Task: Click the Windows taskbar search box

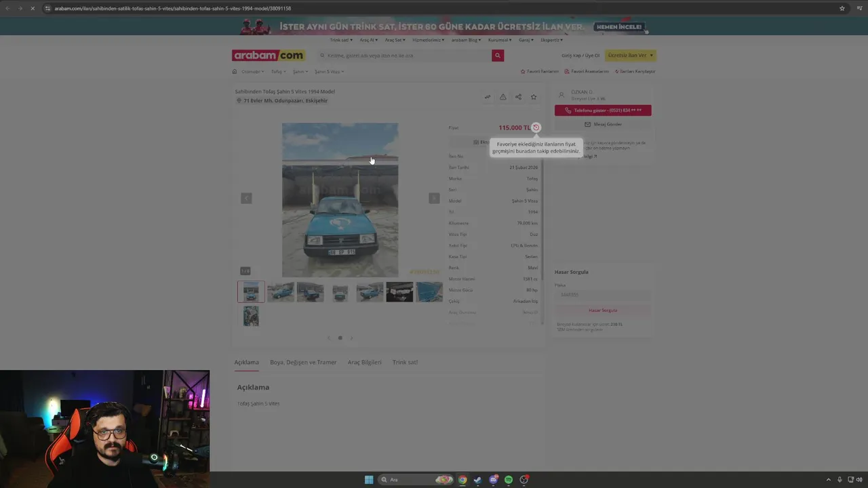Action: (x=416, y=480)
